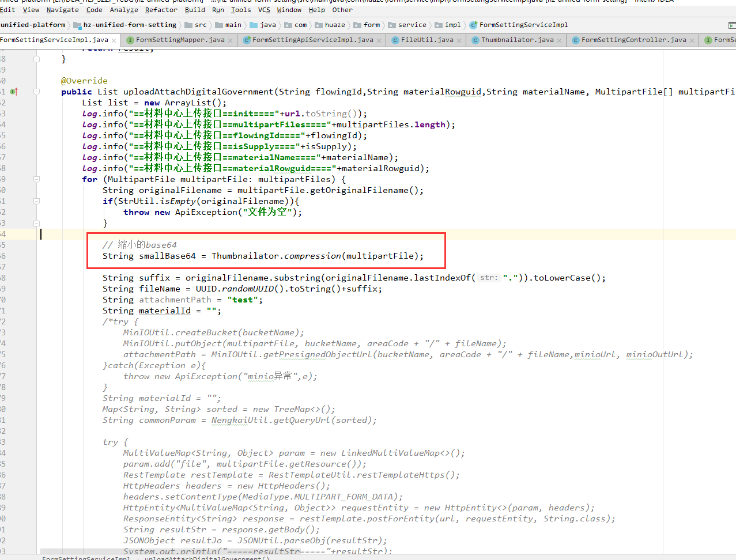The width and height of the screenshot is (736, 560).
Task: Open the Navigate menu
Action: pyautogui.click(x=63, y=10)
